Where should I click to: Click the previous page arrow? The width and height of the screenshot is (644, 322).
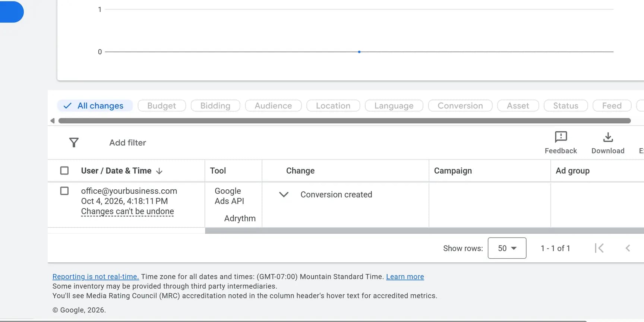pyautogui.click(x=628, y=248)
